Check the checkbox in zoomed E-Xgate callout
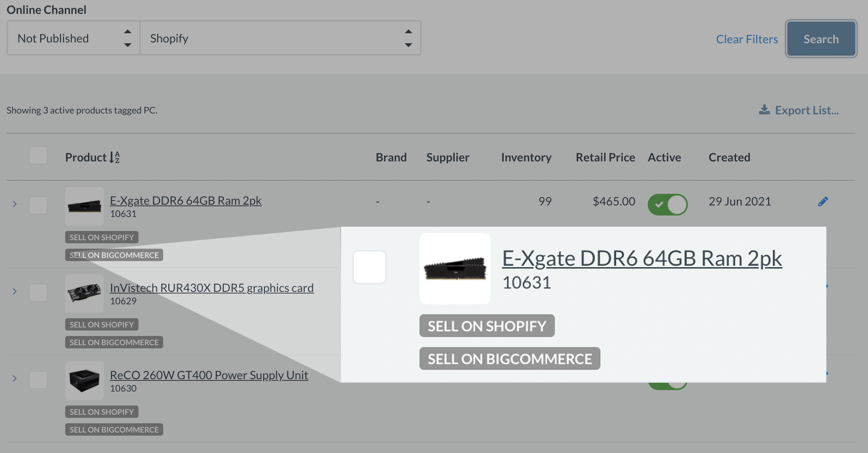 coord(370,267)
